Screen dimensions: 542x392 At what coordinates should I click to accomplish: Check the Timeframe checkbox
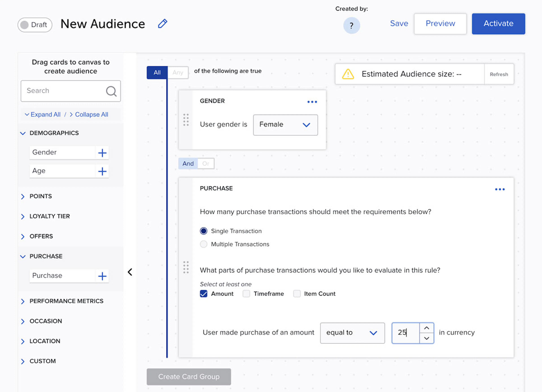point(246,294)
